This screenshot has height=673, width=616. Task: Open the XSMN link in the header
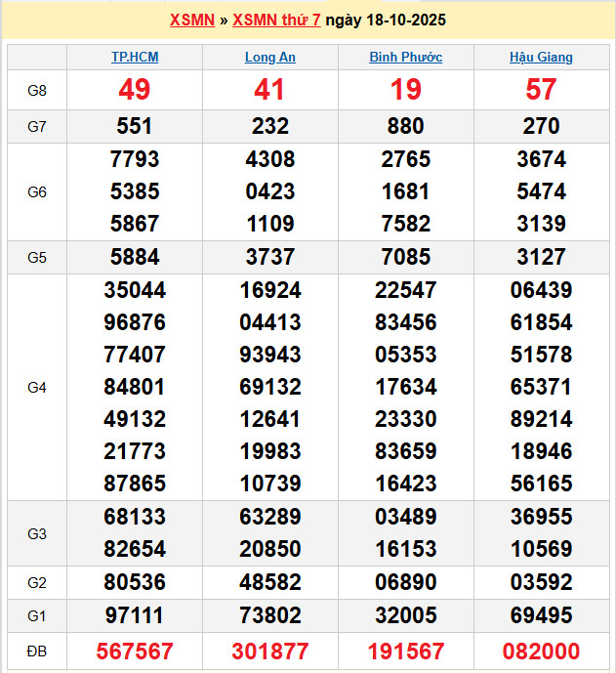coord(191,20)
